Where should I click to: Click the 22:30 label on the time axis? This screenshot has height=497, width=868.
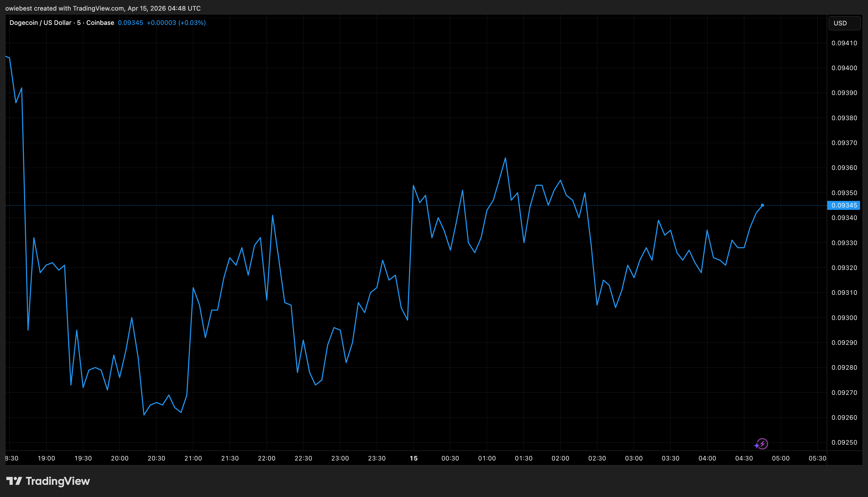click(x=304, y=458)
